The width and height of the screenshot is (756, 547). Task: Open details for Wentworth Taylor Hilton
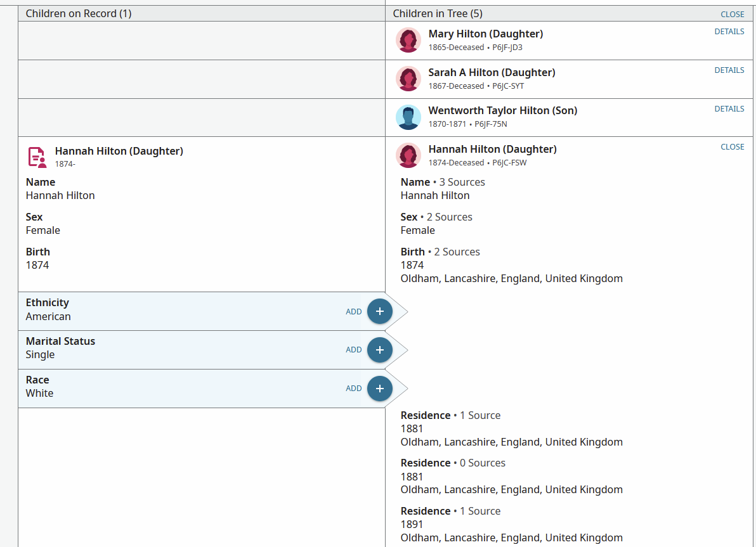[729, 109]
